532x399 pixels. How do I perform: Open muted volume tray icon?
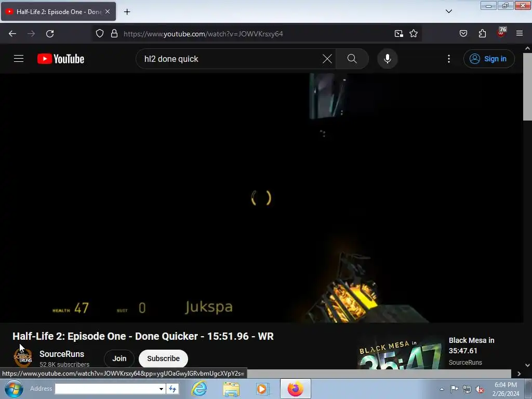(480, 389)
